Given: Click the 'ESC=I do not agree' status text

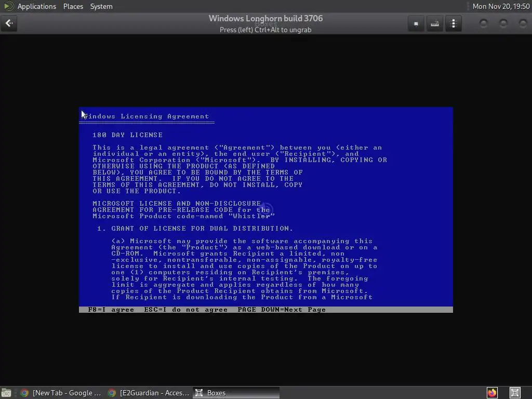Looking at the screenshot, I should point(185,310).
